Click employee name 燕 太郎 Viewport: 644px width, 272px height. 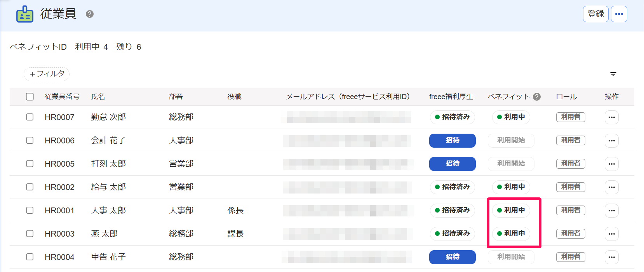(104, 234)
